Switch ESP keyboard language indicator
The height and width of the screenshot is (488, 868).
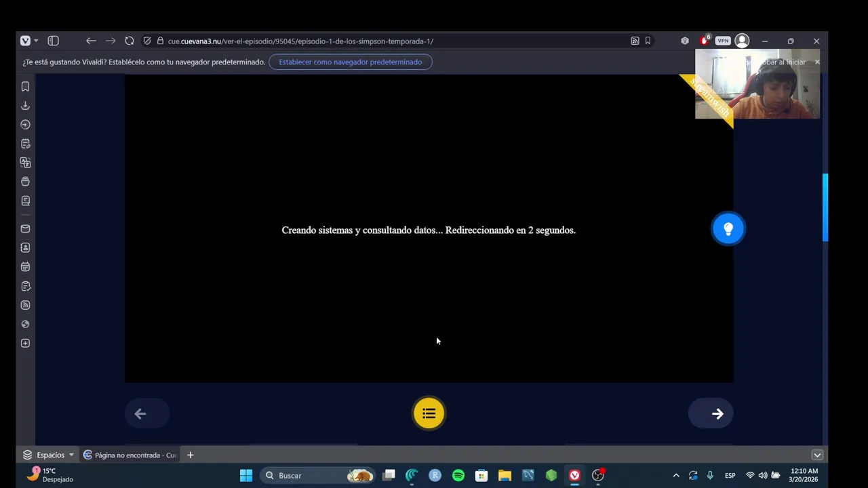(x=730, y=475)
